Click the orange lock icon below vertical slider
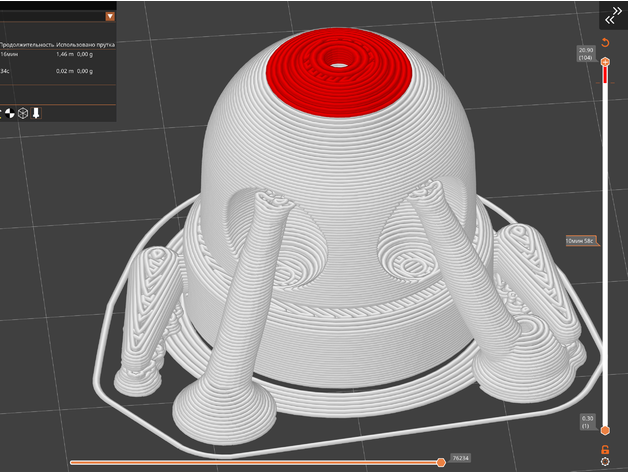Viewport: 628px width, 472px height. coord(605,449)
